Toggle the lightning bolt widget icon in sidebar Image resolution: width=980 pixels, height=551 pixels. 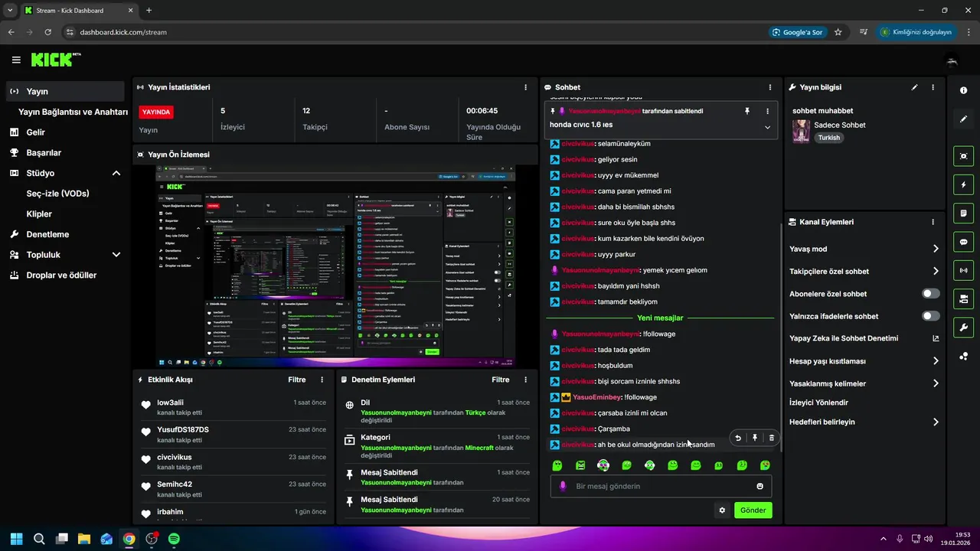click(963, 184)
